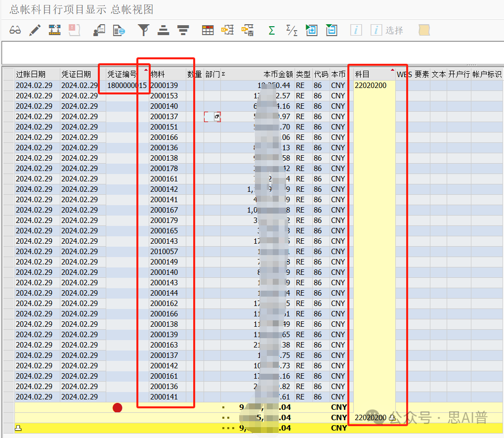Click the change layout grid icon
Image resolution: width=504 pixels, height=438 pixels.
[x=208, y=30]
